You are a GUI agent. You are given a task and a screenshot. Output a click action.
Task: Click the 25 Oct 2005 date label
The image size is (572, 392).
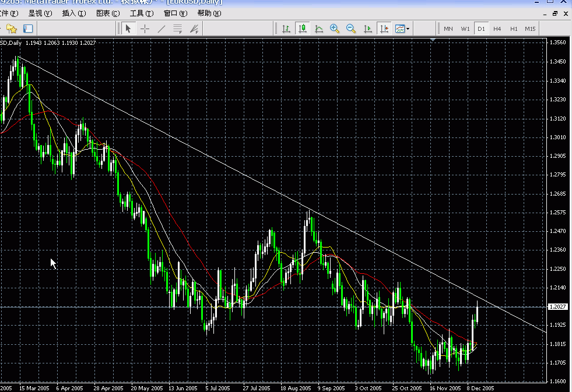tap(407, 389)
